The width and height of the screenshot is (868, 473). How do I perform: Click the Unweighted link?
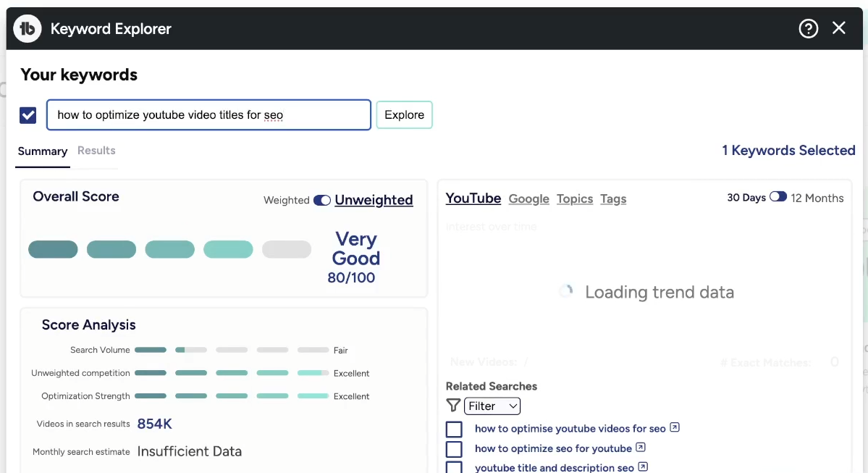tap(374, 200)
